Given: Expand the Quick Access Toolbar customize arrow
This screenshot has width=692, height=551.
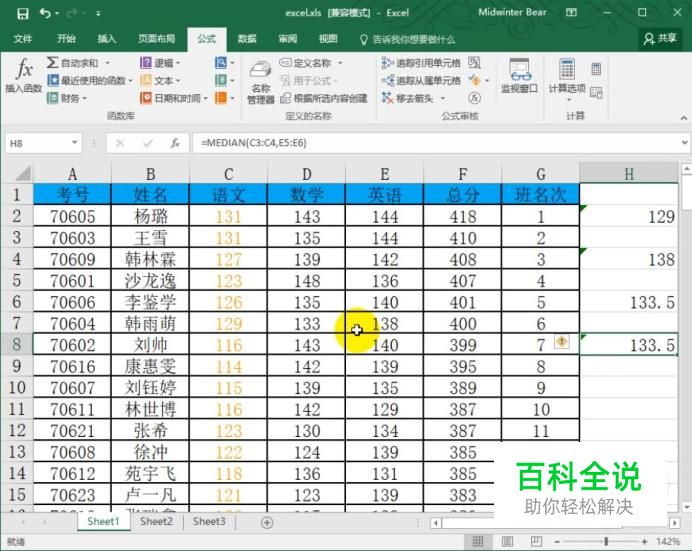Looking at the screenshot, I should pyautogui.click(x=98, y=14).
